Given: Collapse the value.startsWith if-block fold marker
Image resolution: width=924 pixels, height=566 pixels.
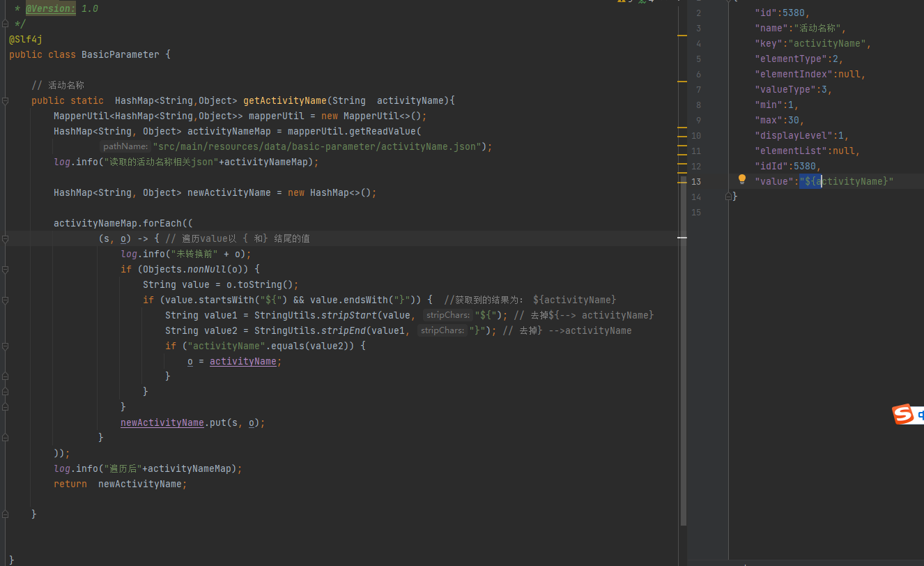Looking at the screenshot, I should click(5, 300).
